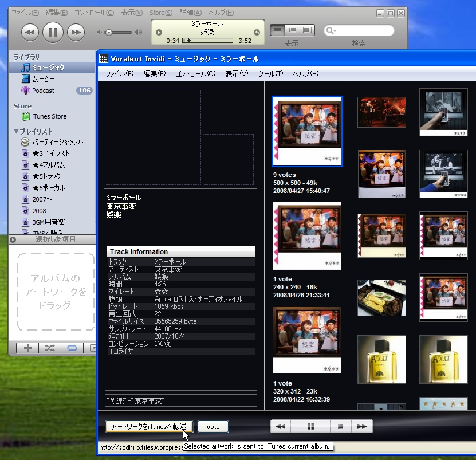The image size is (476, 460).
Task: Select the BGM用音楽 smart playlist
Action: 52,222
